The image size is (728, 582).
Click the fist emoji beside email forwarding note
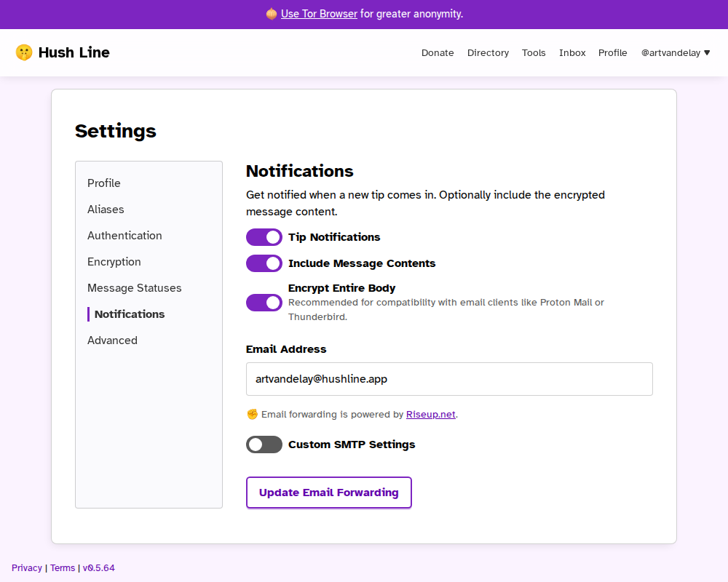(x=253, y=414)
